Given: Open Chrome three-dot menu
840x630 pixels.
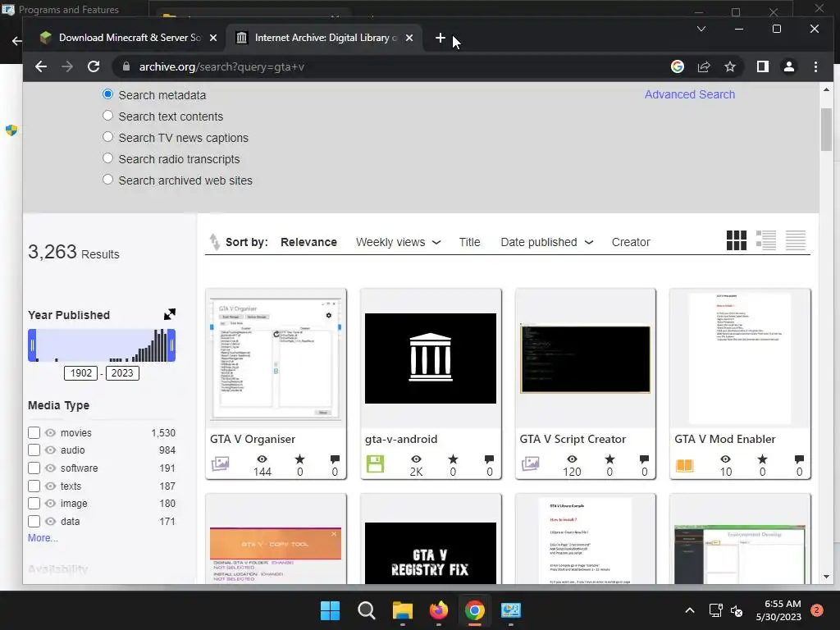Looking at the screenshot, I should coord(815,66).
